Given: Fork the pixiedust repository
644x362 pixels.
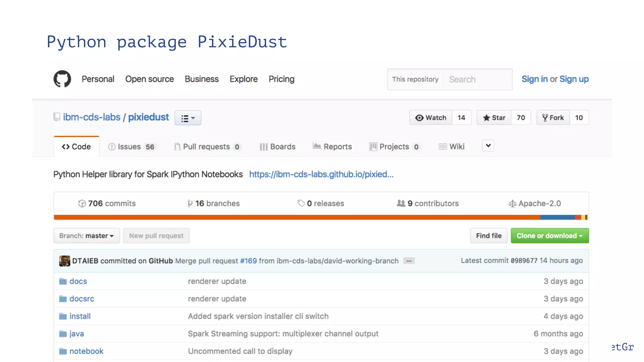Looking at the screenshot, I should click(x=553, y=118).
